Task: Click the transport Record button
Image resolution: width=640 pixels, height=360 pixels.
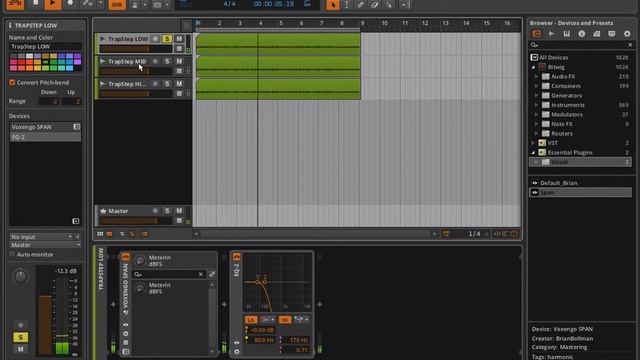Action: pyautogui.click(x=70, y=4)
